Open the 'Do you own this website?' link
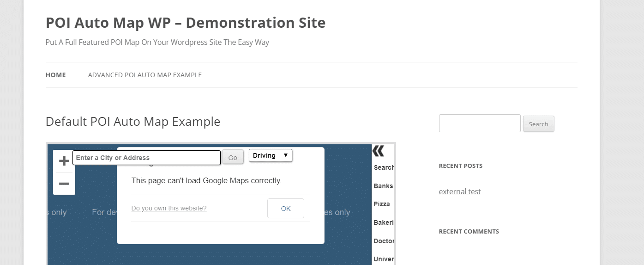Image resolution: width=644 pixels, height=265 pixels. coord(169,208)
